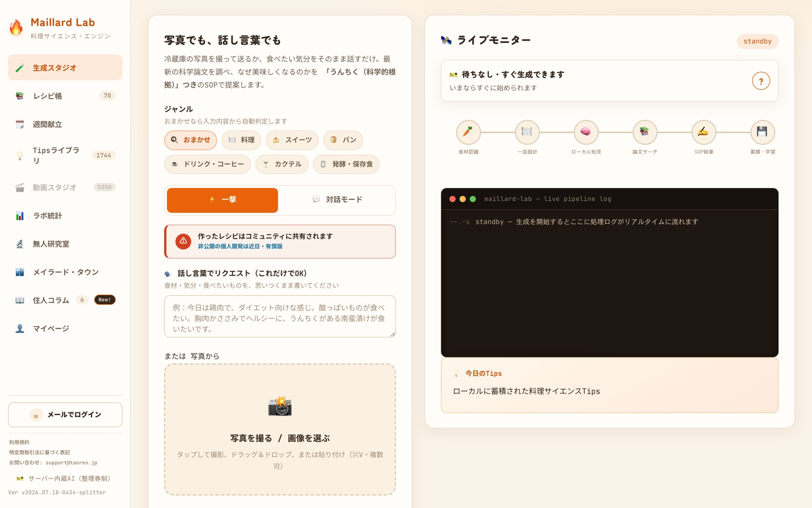Click the 無人研究室 microscope icon
The height and width of the screenshot is (508, 812).
point(20,244)
